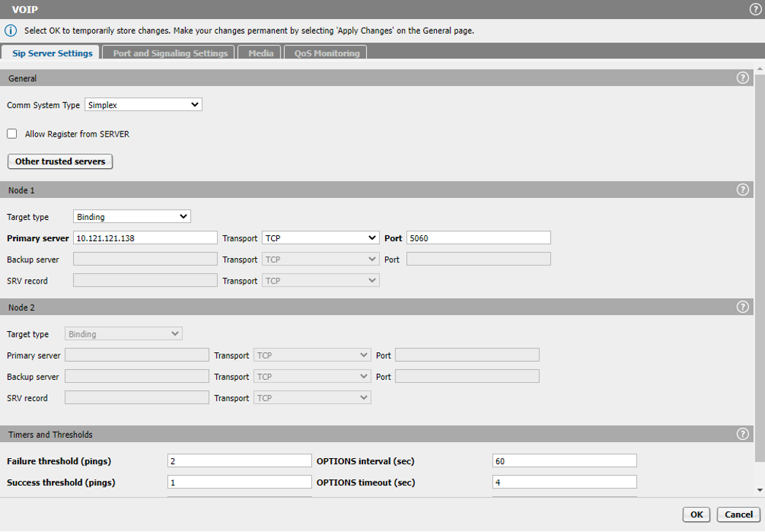Viewport: 765px width, 532px height.
Task: Click Node 1 Primary server Port field
Action: (x=479, y=237)
